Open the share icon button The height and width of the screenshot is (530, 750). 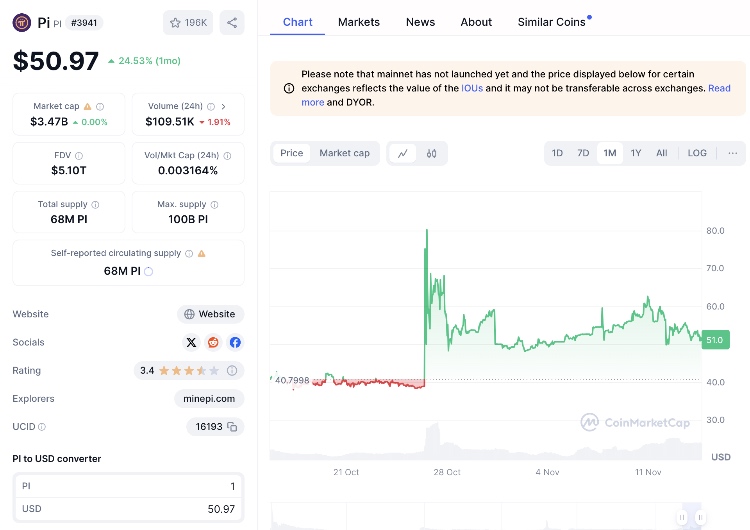point(232,22)
